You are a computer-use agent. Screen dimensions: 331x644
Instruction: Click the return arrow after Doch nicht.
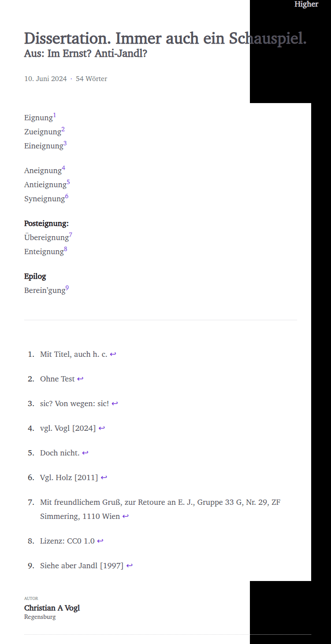[85, 453]
